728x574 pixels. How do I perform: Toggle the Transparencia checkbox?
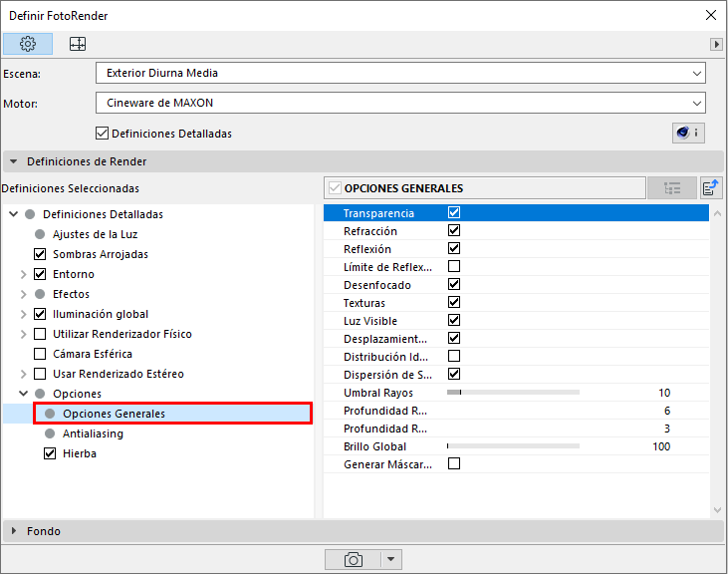click(454, 212)
